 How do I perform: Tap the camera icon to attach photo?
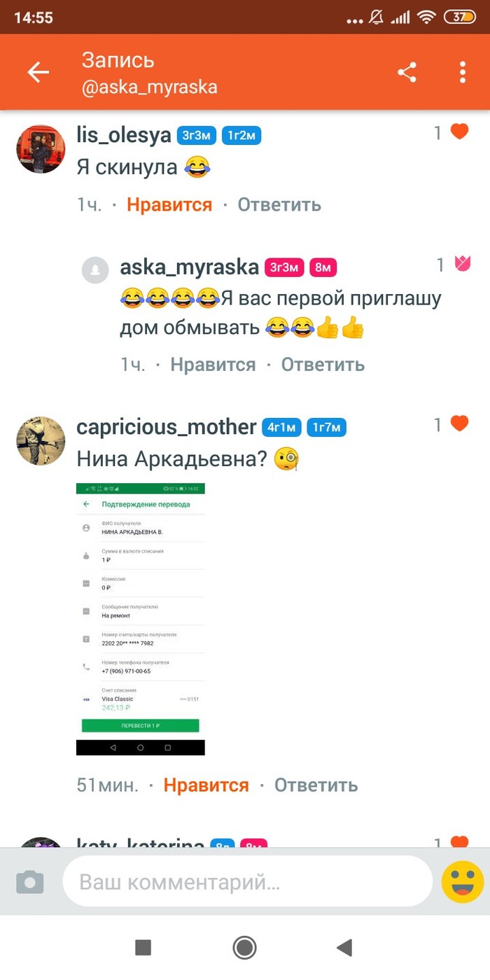click(29, 882)
